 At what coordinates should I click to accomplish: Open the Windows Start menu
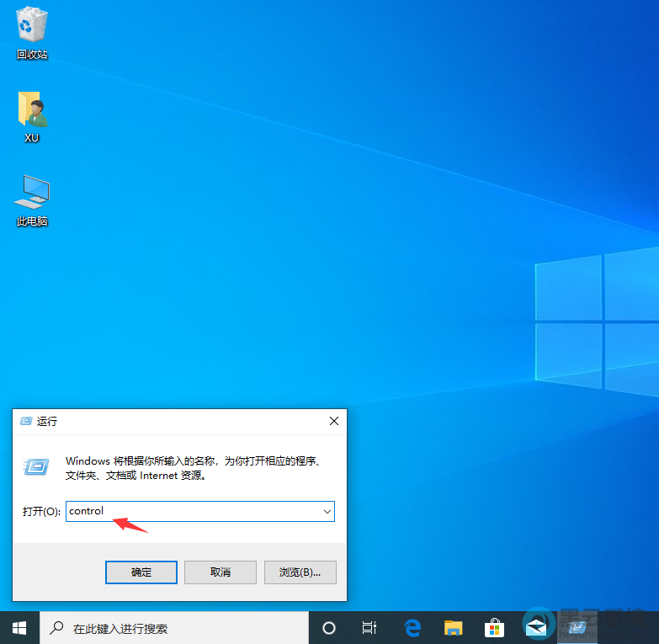pyautogui.click(x=19, y=628)
